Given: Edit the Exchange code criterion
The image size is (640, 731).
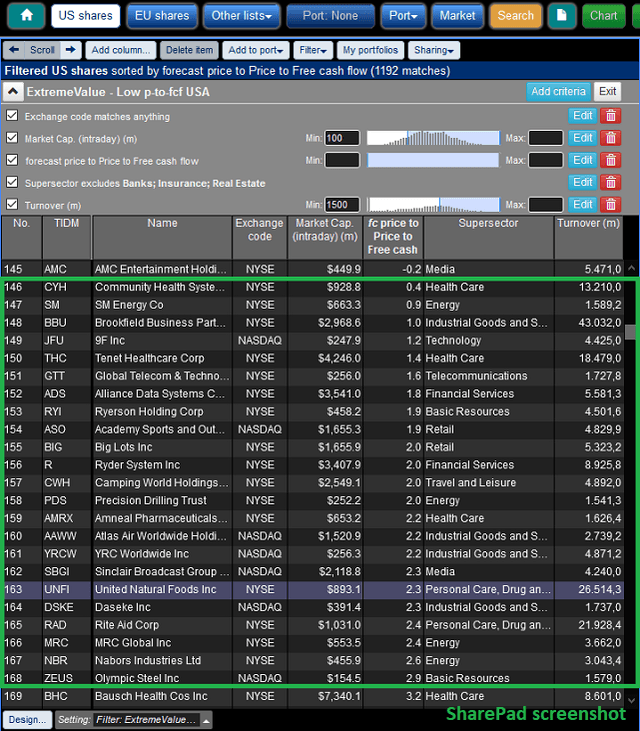Looking at the screenshot, I should 583,116.
